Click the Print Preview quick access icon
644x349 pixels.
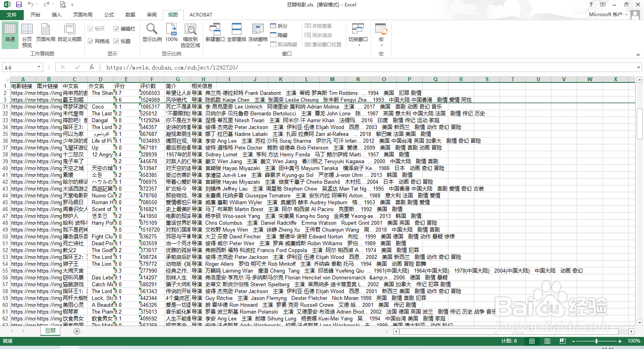click(63, 4)
